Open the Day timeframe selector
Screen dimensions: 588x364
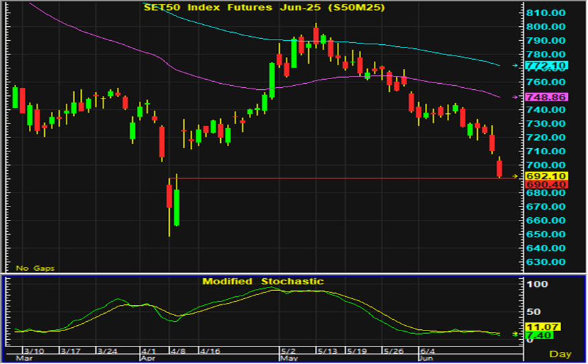pyautogui.click(x=561, y=353)
